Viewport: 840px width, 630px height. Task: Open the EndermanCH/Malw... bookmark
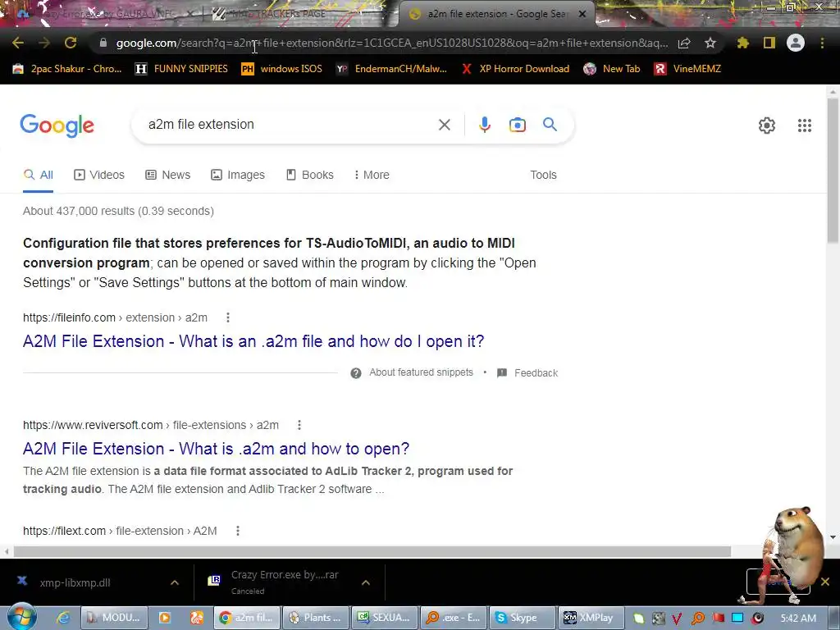click(x=391, y=69)
